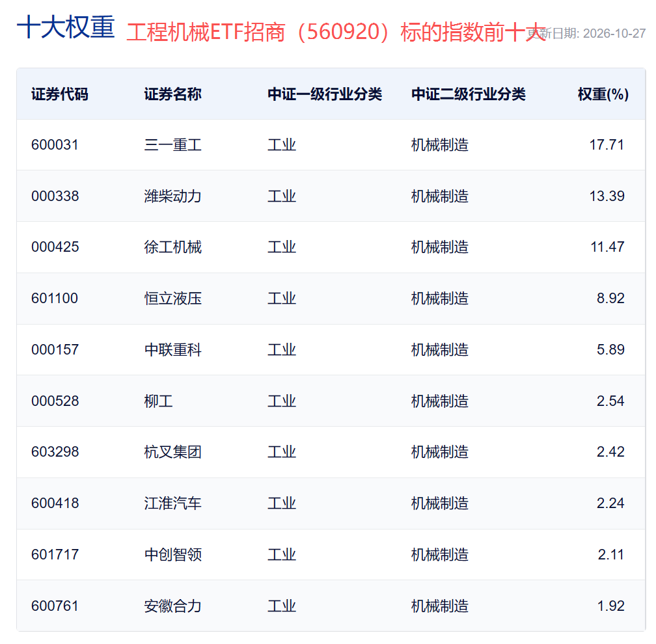Select stock code 000157
The width and height of the screenshot is (656, 644).
coord(55,349)
